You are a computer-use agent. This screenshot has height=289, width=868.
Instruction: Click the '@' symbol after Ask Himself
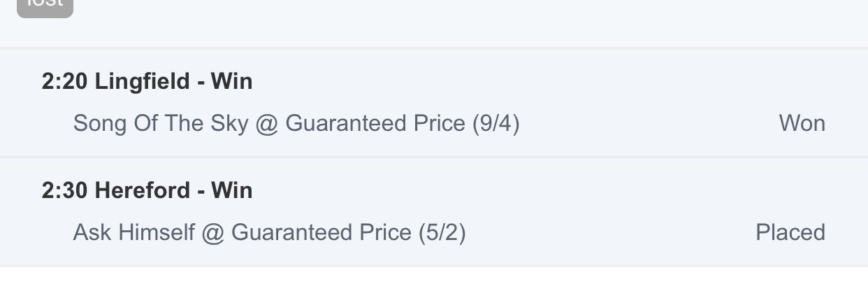tap(212, 233)
